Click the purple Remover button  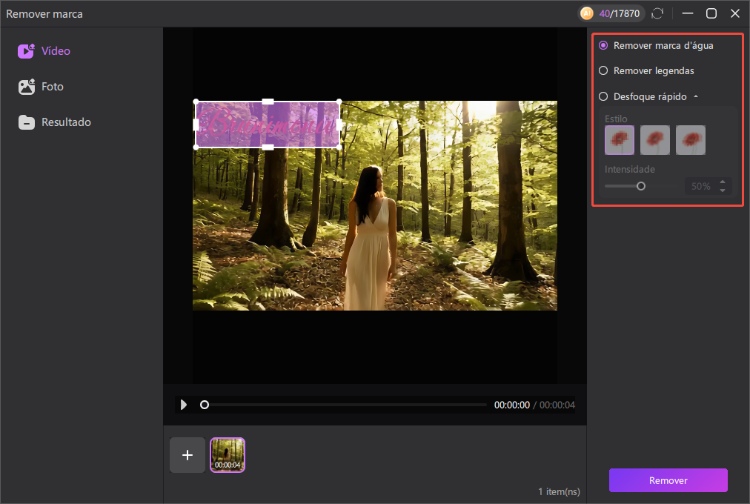tap(668, 481)
